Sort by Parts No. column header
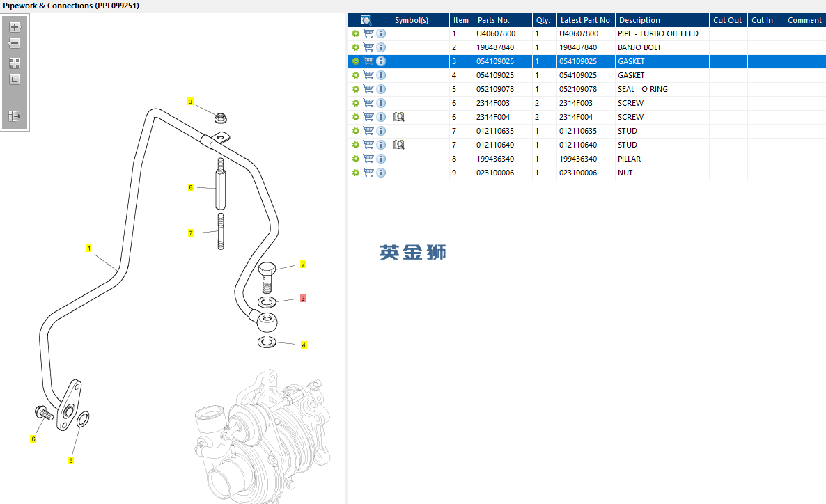The height and width of the screenshot is (504, 826). click(x=503, y=20)
